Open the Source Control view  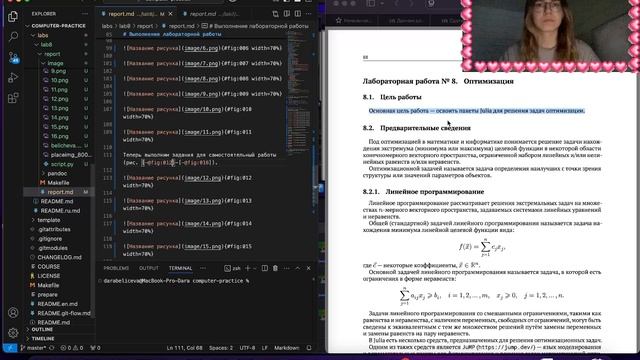pyautogui.click(x=13, y=58)
